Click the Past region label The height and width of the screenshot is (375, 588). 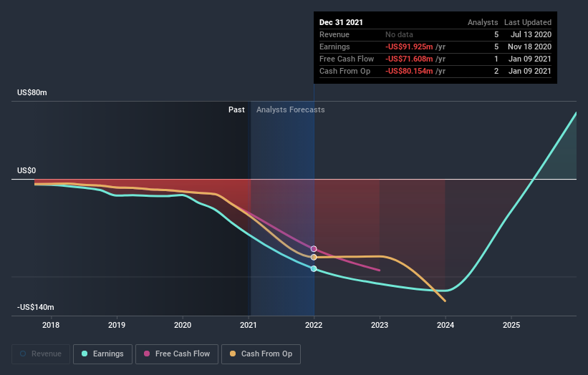[236, 109]
